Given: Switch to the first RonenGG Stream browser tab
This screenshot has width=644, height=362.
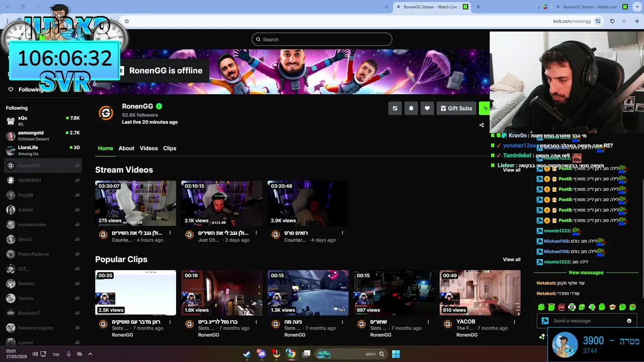Looking at the screenshot, I should click(x=430, y=7).
